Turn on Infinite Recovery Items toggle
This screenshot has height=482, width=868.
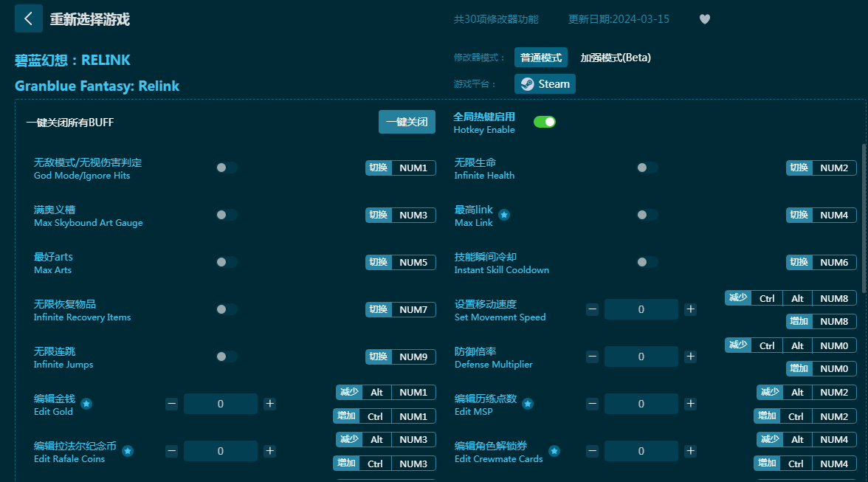click(227, 309)
